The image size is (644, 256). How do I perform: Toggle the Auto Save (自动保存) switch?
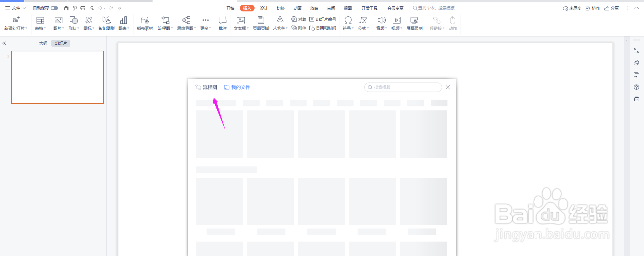54,8
